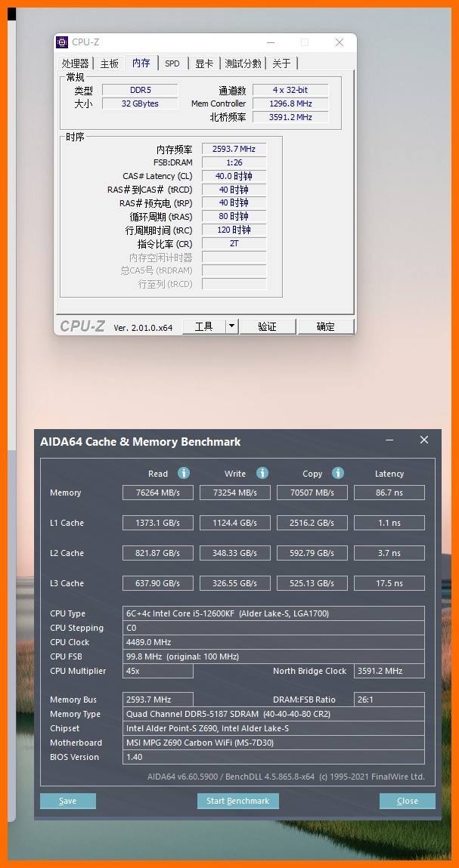This screenshot has height=868, width=459.
Task: Minimize the AIDA64 benchmark window
Action: coord(389,440)
